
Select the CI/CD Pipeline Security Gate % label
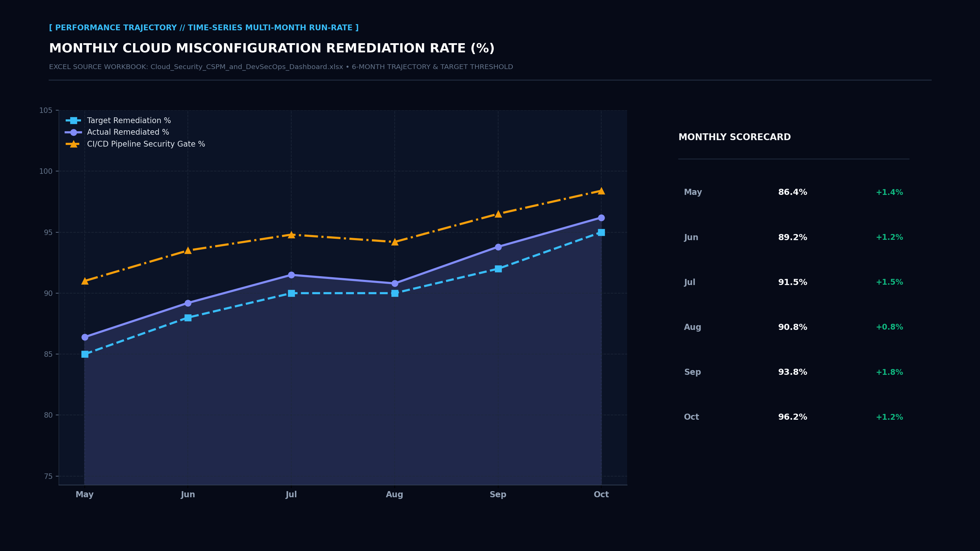click(146, 144)
